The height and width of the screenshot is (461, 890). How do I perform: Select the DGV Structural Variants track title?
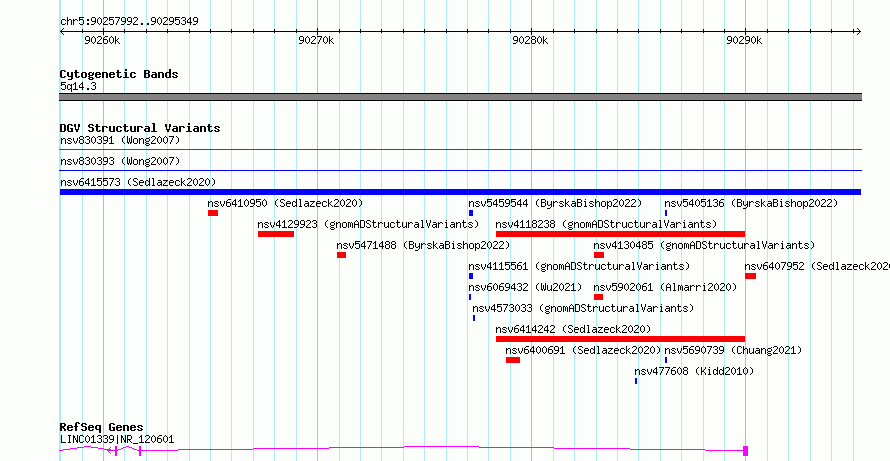pyautogui.click(x=140, y=128)
